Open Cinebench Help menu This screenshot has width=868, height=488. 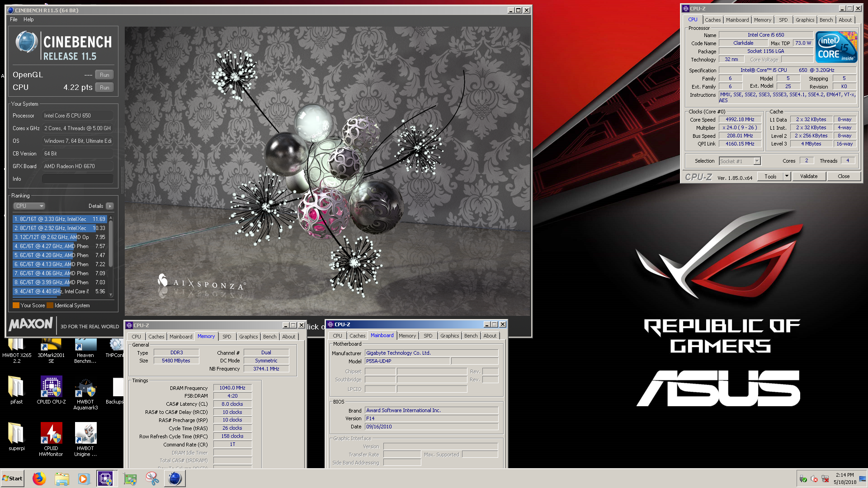pyautogui.click(x=28, y=19)
